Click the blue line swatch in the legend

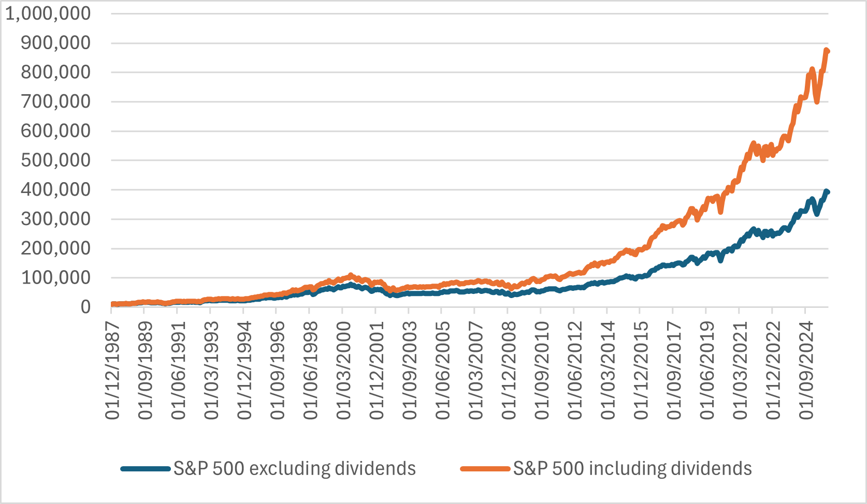pyautogui.click(x=146, y=469)
